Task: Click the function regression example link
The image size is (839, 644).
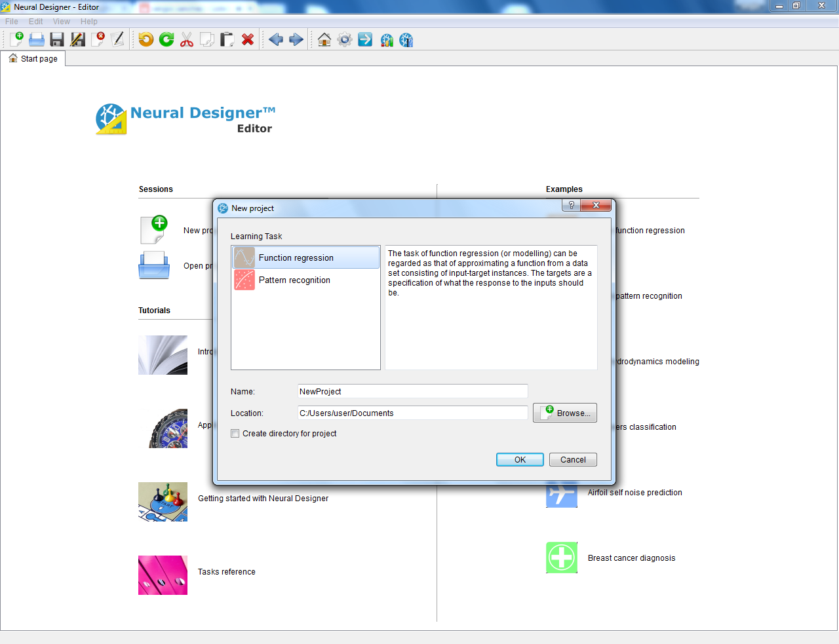Action: click(650, 231)
